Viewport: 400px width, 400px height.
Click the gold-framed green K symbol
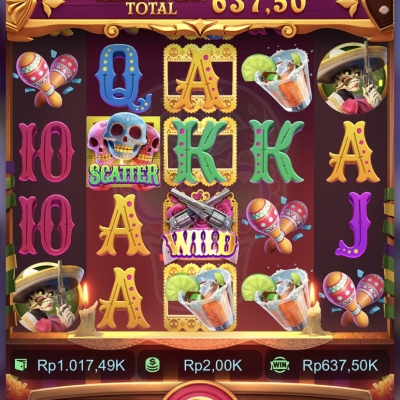coord(199,152)
